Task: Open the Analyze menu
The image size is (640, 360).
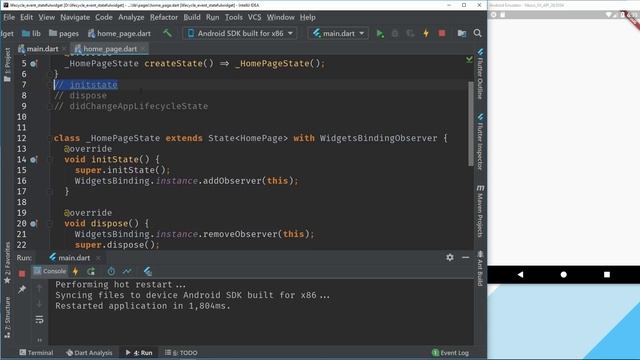Action: 131,17
